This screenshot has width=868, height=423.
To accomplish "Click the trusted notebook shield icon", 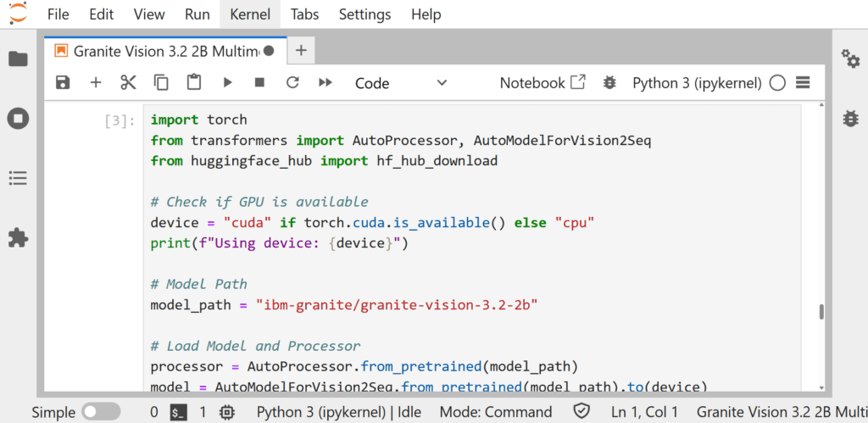I will [x=581, y=411].
